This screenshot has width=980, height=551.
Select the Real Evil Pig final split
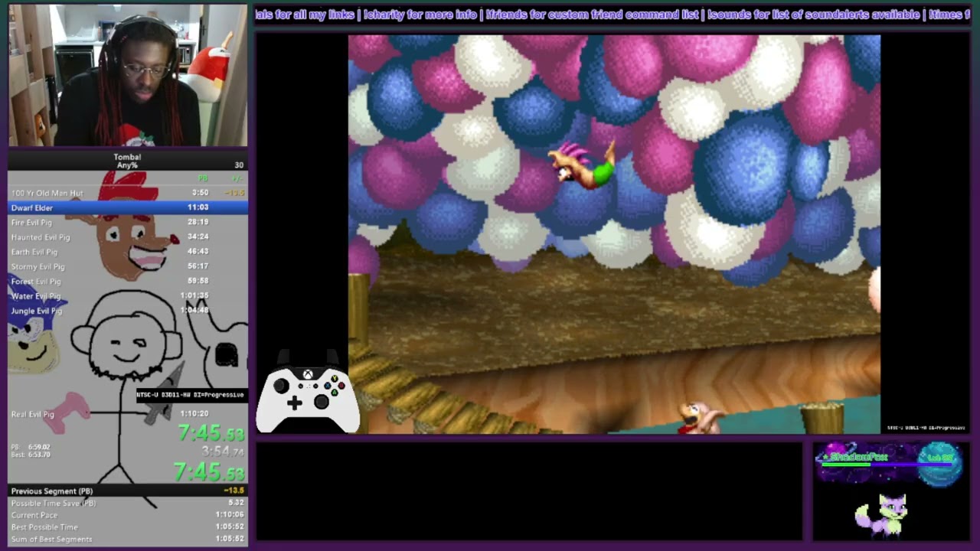coord(128,414)
